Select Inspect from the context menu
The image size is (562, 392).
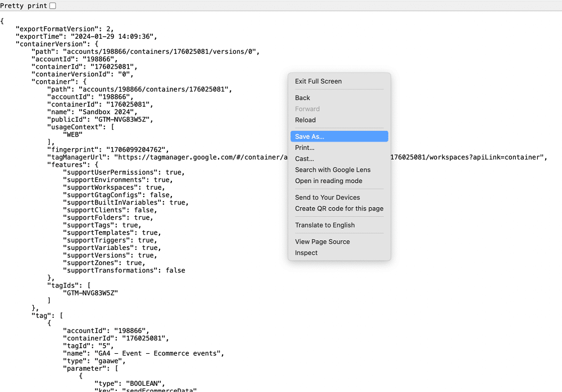pos(306,253)
